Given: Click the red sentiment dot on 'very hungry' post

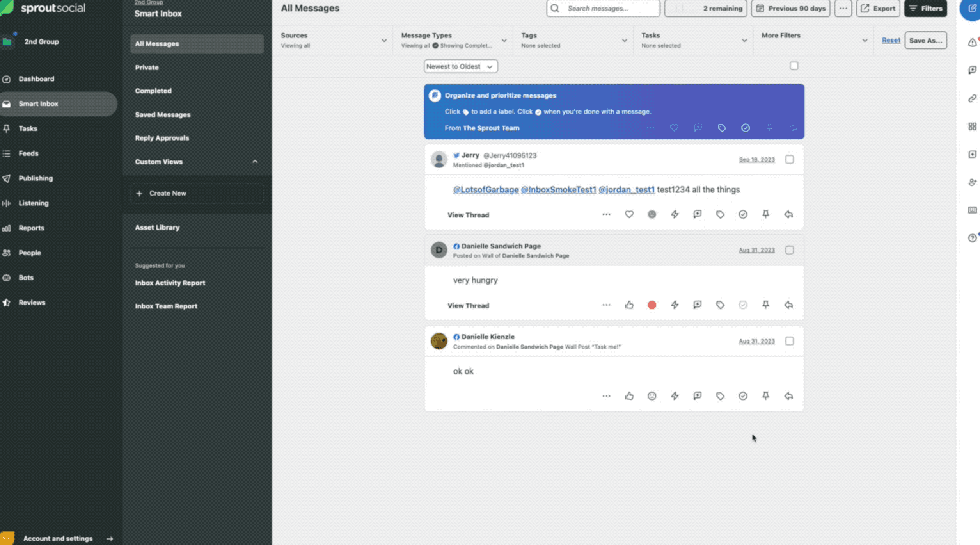Looking at the screenshot, I should (x=652, y=305).
